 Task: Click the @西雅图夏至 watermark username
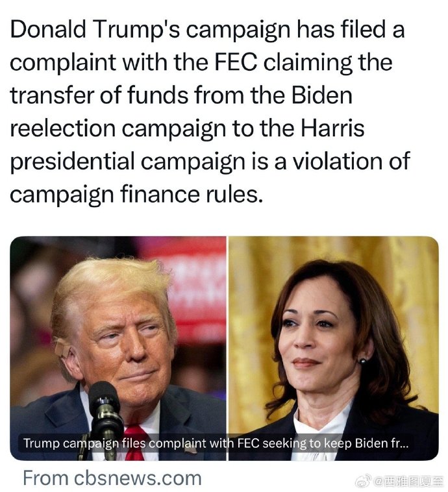[x=410, y=480]
